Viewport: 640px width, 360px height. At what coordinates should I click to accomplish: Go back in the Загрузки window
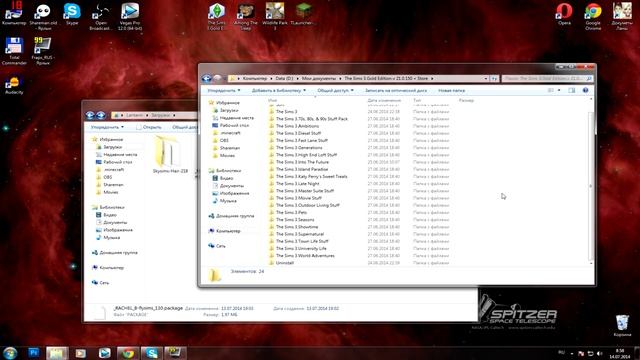point(90,115)
